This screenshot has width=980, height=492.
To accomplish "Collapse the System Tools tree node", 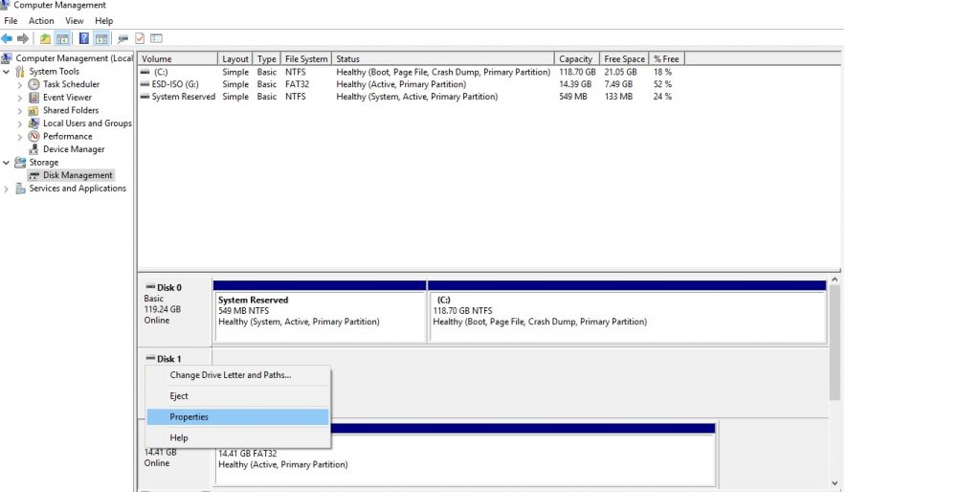I will 7,71.
